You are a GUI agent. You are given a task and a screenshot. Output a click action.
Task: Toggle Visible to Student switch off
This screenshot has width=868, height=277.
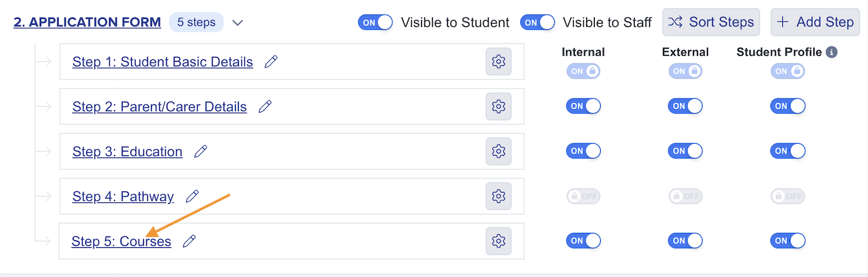tap(375, 22)
